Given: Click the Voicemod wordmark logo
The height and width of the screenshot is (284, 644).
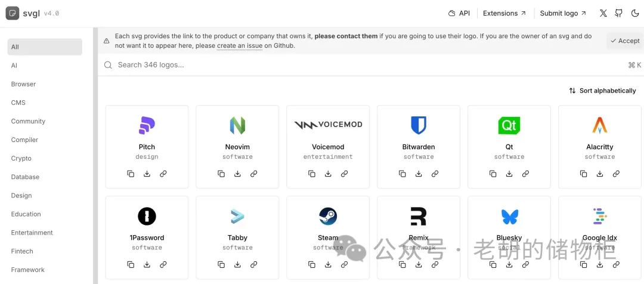Looking at the screenshot, I should [328, 125].
